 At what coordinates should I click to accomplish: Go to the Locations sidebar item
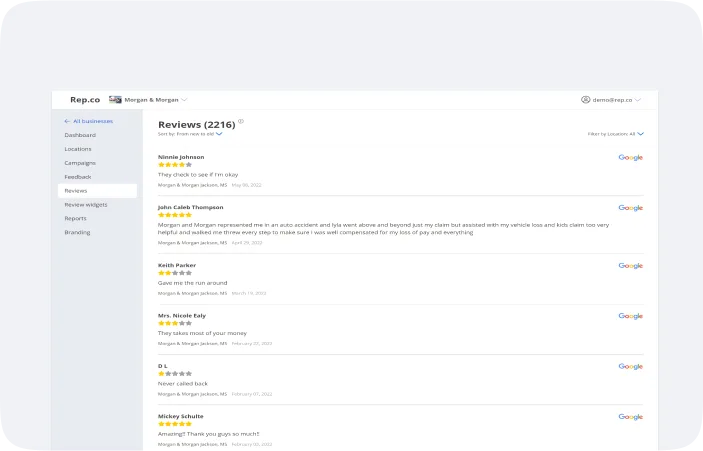tap(78, 149)
